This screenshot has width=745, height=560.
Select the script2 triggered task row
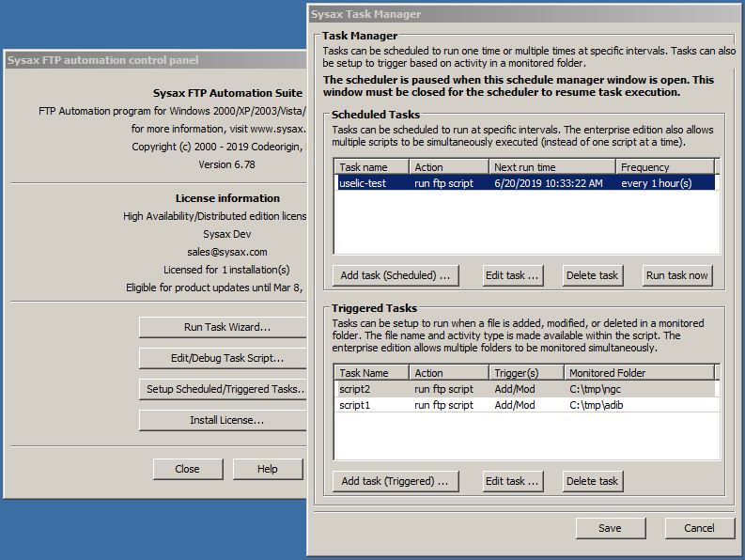[525, 389]
